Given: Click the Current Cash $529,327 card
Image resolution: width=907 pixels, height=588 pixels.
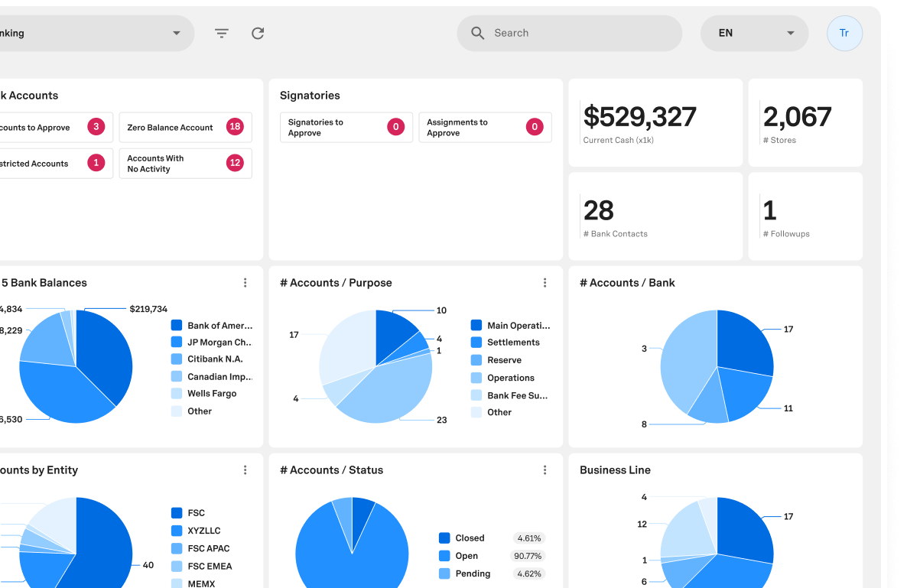Looking at the screenshot, I should pyautogui.click(x=655, y=122).
